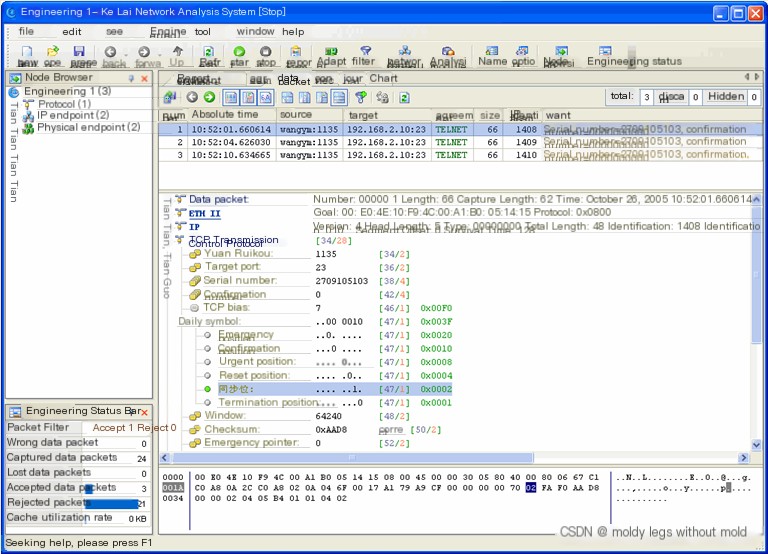This screenshot has width=768, height=554.
Task: Switch to the Chart tab
Action: click(x=383, y=78)
